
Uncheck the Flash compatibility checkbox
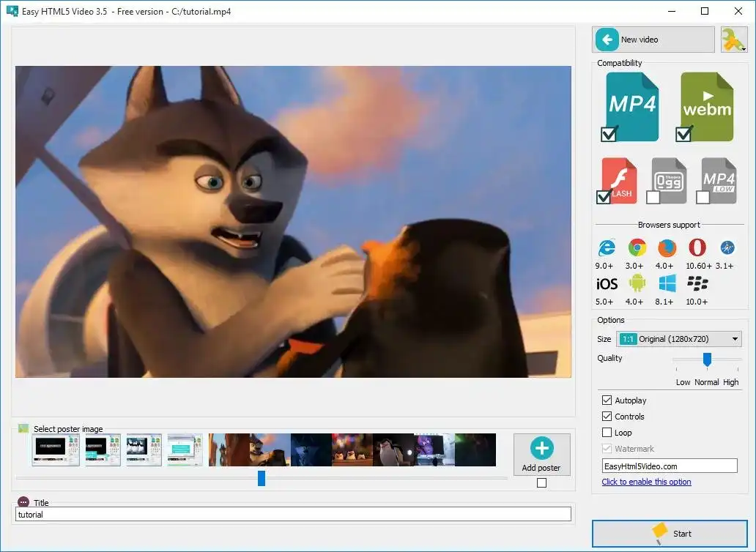[603, 197]
